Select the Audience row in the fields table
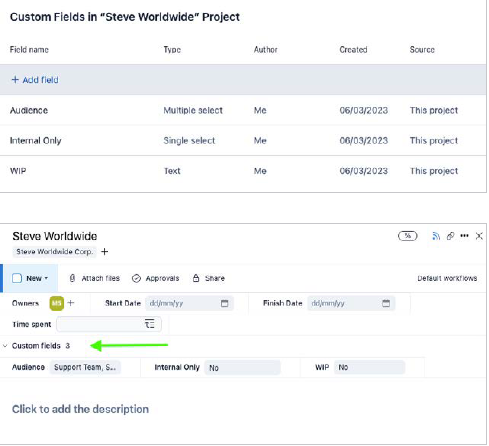The image size is (489, 446). tap(243, 110)
